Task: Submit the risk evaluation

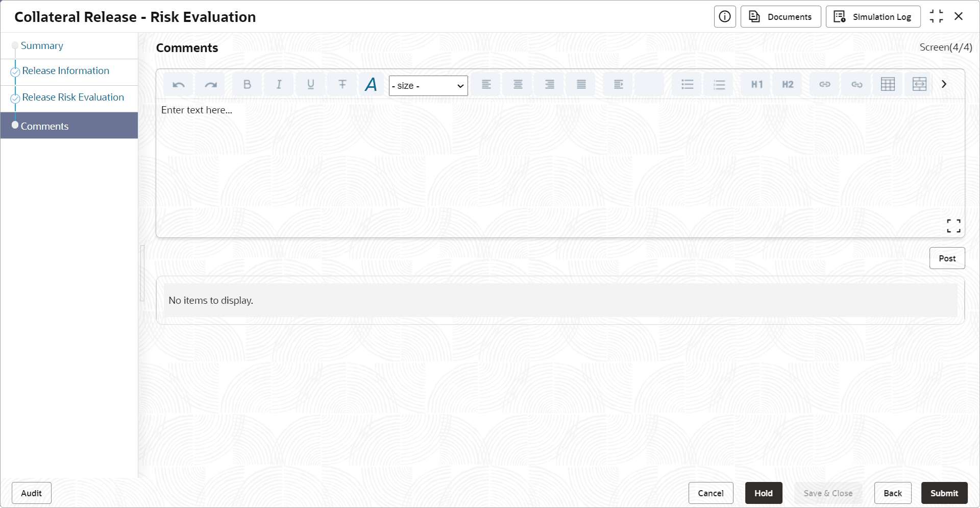Action: [x=944, y=493]
